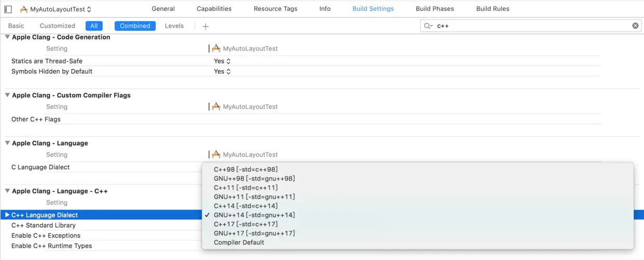
Task: Open the Info tab
Action: tap(325, 9)
